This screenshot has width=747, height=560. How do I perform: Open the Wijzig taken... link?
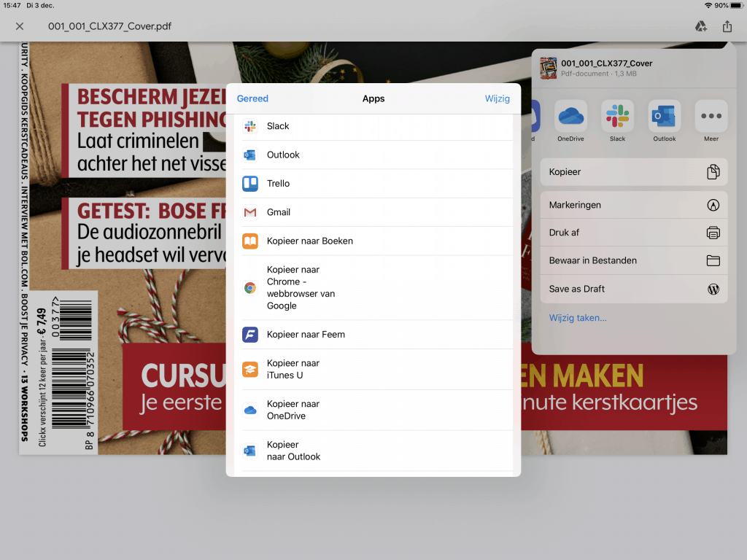click(x=578, y=318)
